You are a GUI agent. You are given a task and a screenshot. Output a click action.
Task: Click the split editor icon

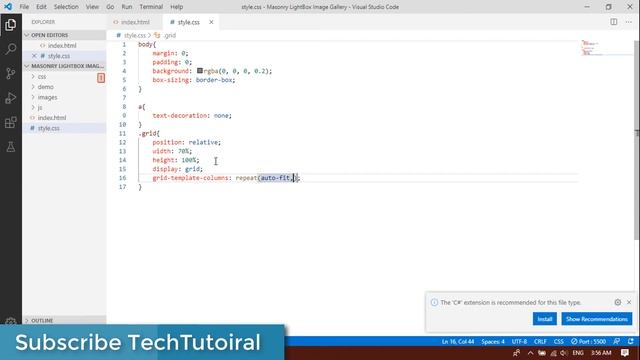(613, 22)
